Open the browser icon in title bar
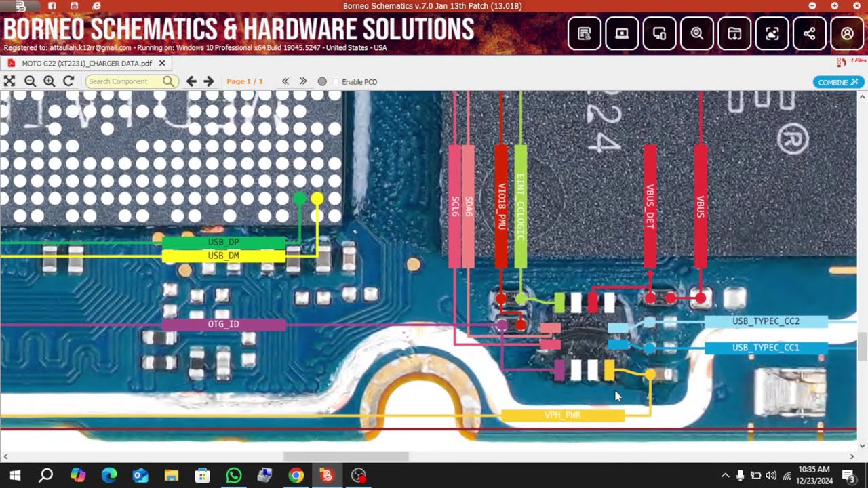The height and width of the screenshot is (488, 868). 96,5
